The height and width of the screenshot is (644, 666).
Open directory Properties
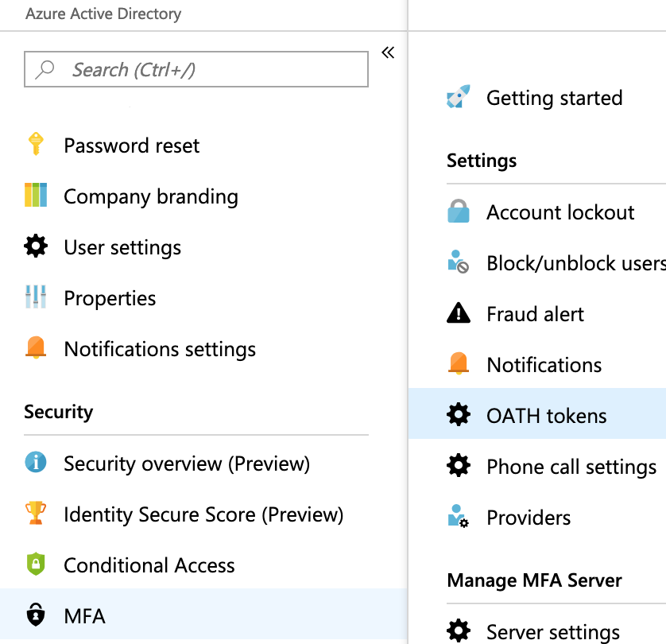(x=110, y=298)
